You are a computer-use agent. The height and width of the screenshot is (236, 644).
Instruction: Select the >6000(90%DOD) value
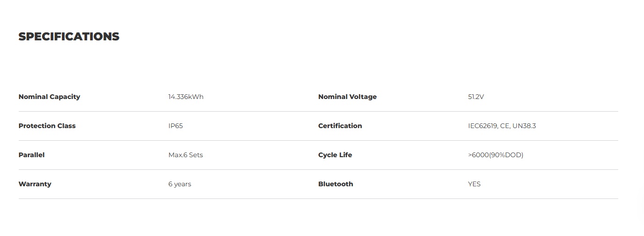[x=496, y=155]
